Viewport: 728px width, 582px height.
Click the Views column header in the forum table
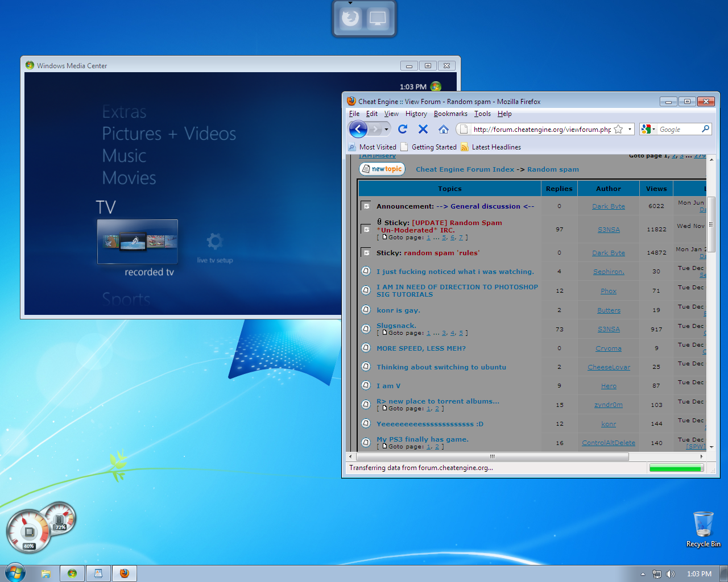click(656, 189)
